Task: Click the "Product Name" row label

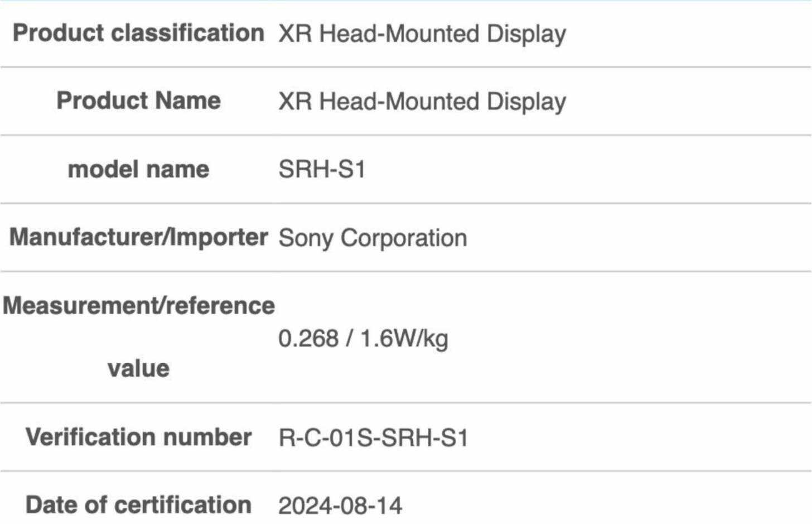Action: pos(138,101)
